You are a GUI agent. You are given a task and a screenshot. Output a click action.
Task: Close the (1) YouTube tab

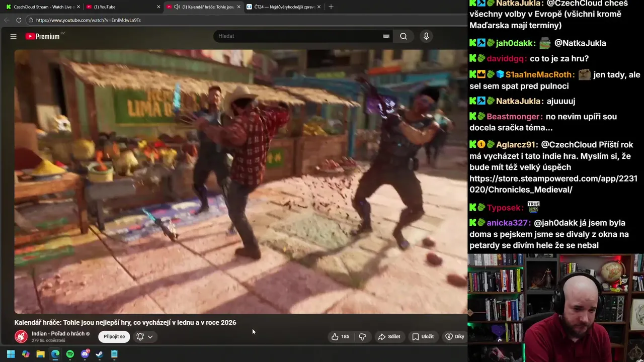pyautogui.click(x=158, y=7)
